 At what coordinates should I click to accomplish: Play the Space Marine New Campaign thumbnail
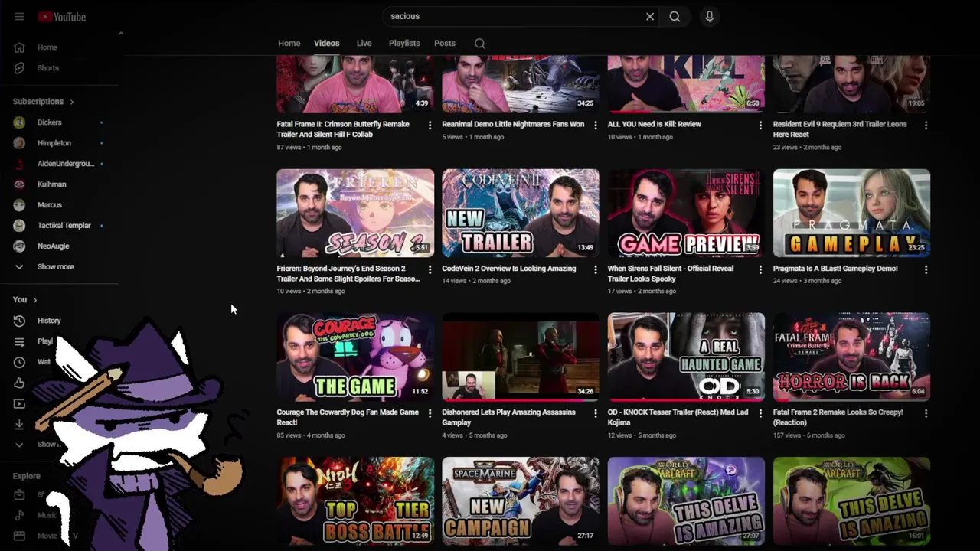point(521,501)
